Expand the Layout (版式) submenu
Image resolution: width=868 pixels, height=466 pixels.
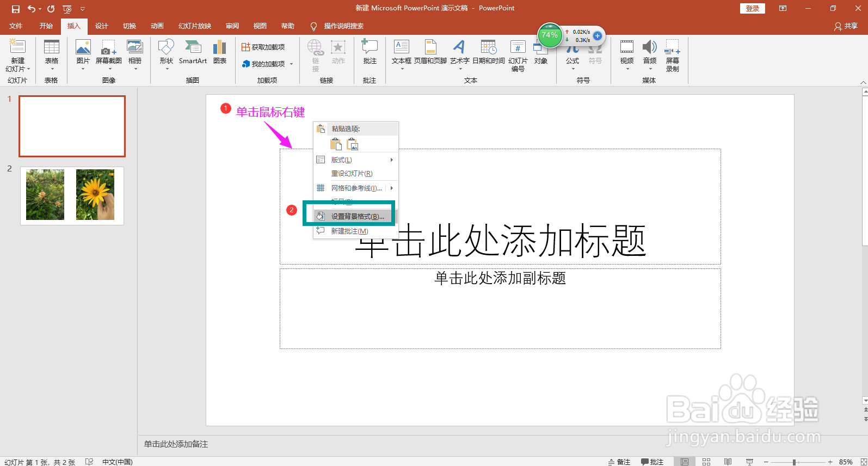pyautogui.click(x=355, y=160)
